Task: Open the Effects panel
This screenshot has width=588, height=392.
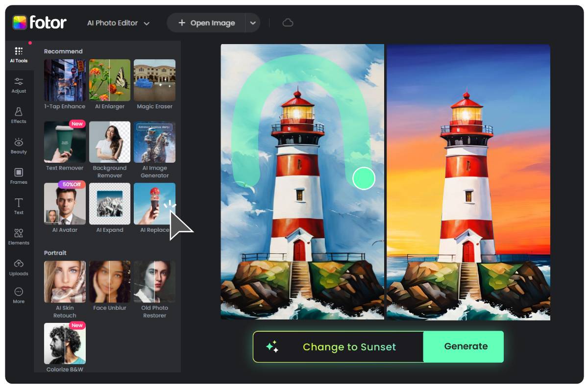Action: pos(19,115)
